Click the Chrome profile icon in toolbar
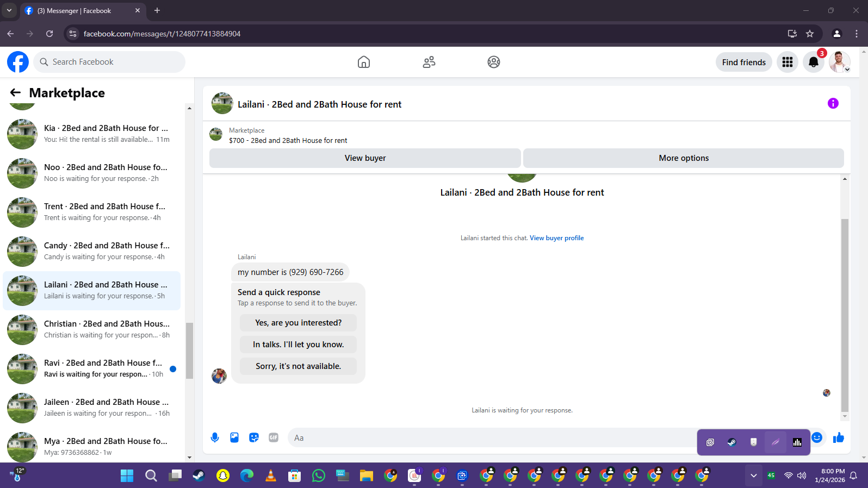868x488 pixels. pos(837,34)
